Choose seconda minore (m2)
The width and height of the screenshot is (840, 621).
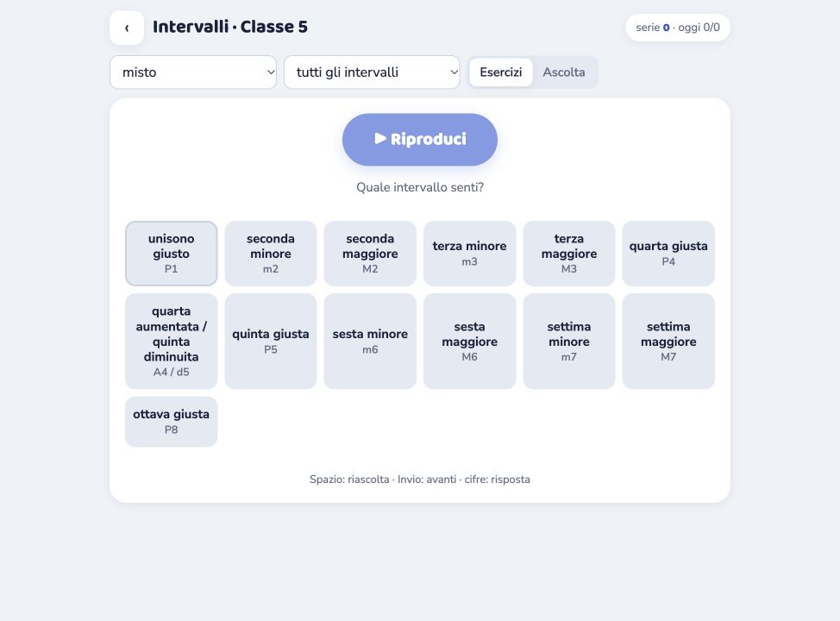(x=271, y=254)
